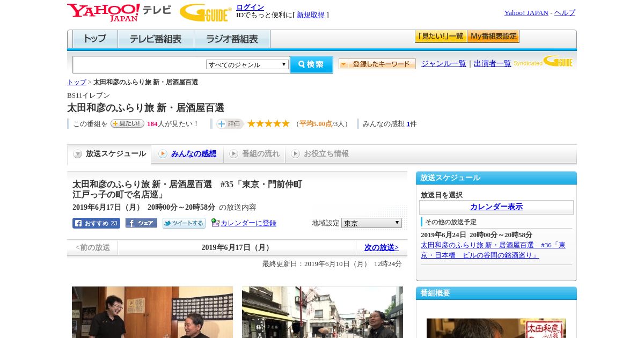This screenshot has width=644, height=338.
Task: Click the left episode photo thumbnail
Action: coord(152,312)
